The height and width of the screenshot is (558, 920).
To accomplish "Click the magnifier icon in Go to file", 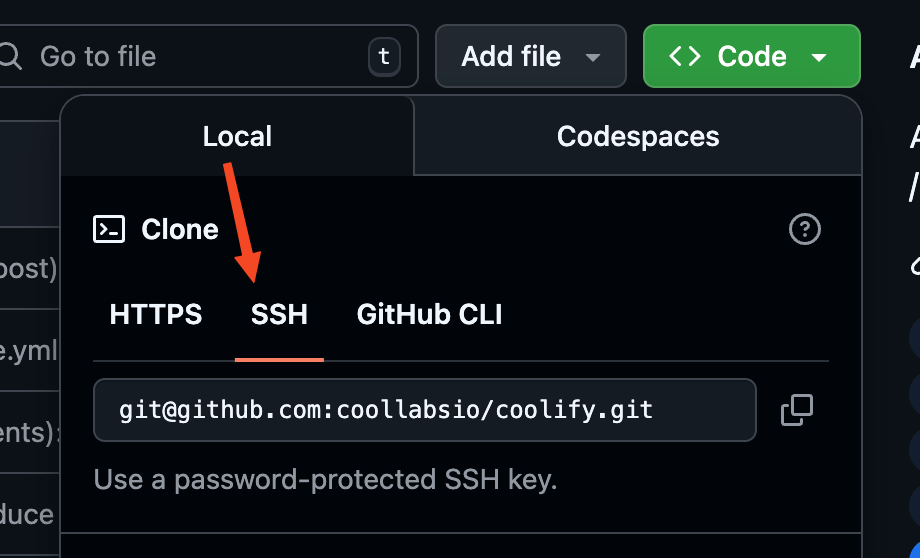I will pyautogui.click(x=11, y=56).
